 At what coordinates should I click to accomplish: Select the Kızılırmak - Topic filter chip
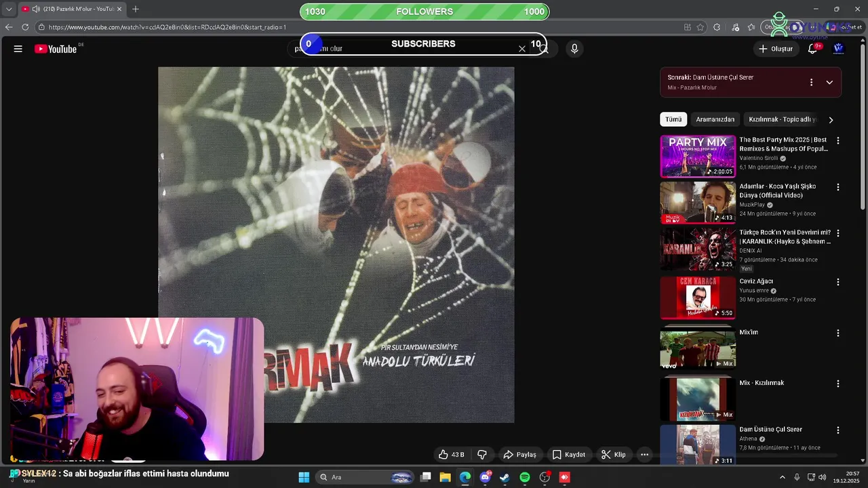pos(782,119)
